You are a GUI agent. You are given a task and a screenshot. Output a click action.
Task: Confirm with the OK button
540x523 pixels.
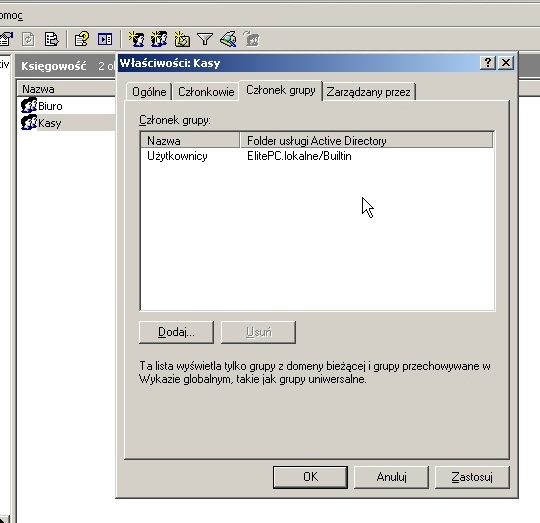[310, 477]
